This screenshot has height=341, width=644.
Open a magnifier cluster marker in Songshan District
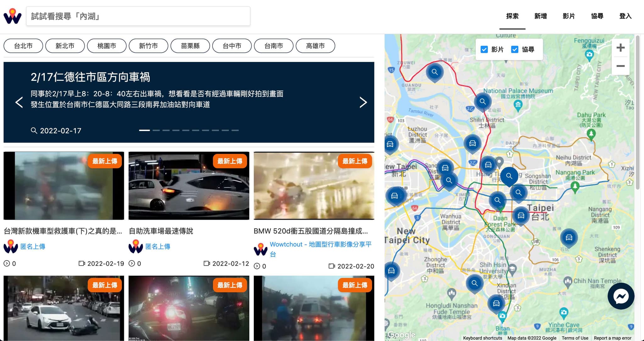pyautogui.click(x=519, y=192)
